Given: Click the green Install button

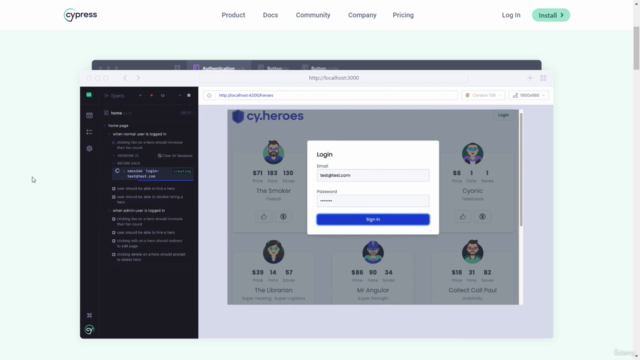Looking at the screenshot, I should [551, 15].
